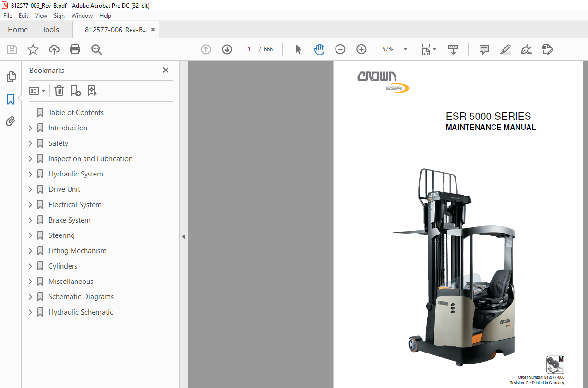Open the Find text magnifier icon

click(x=96, y=49)
